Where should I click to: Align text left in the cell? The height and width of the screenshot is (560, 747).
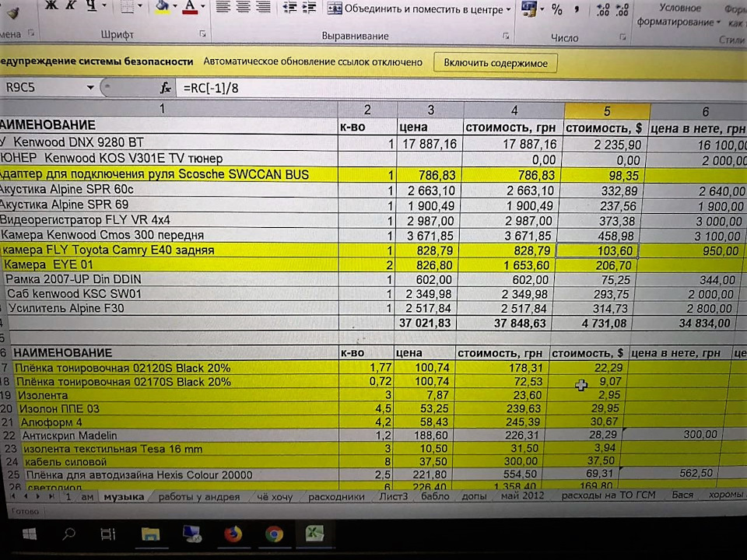[223, 7]
